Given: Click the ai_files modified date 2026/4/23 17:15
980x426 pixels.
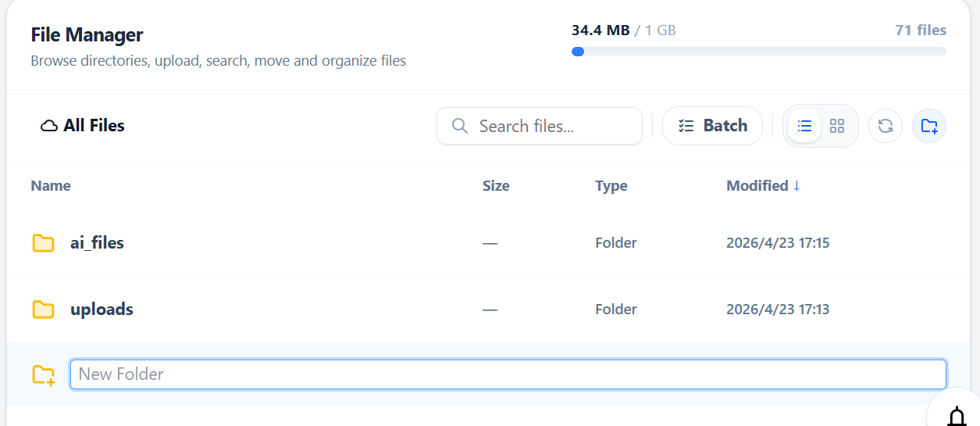Looking at the screenshot, I should 778,243.
